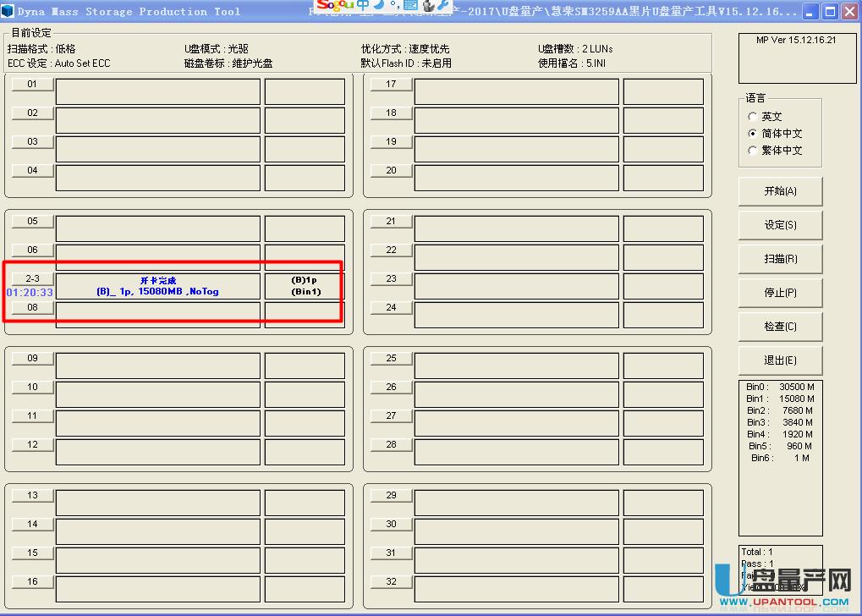
Task: Click the Sogou settings wrench icon
Action: pos(441,7)
